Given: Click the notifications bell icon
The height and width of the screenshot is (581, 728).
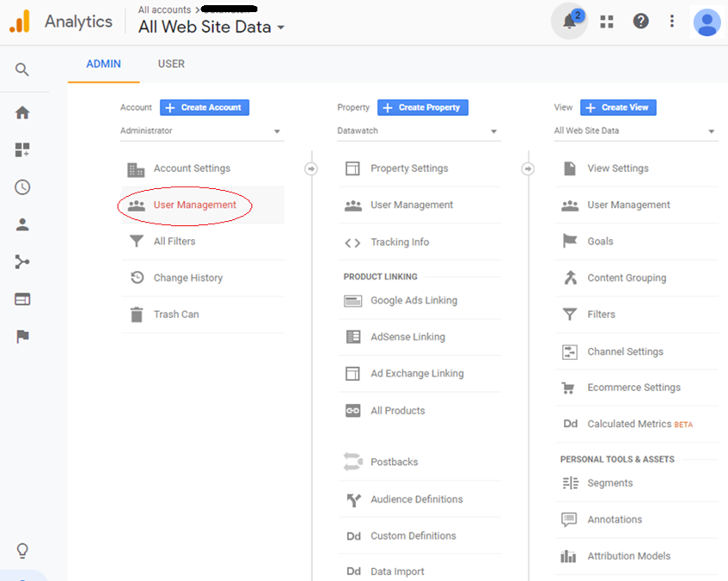Looking at the screenshot, I should click(x=568, y=21).
